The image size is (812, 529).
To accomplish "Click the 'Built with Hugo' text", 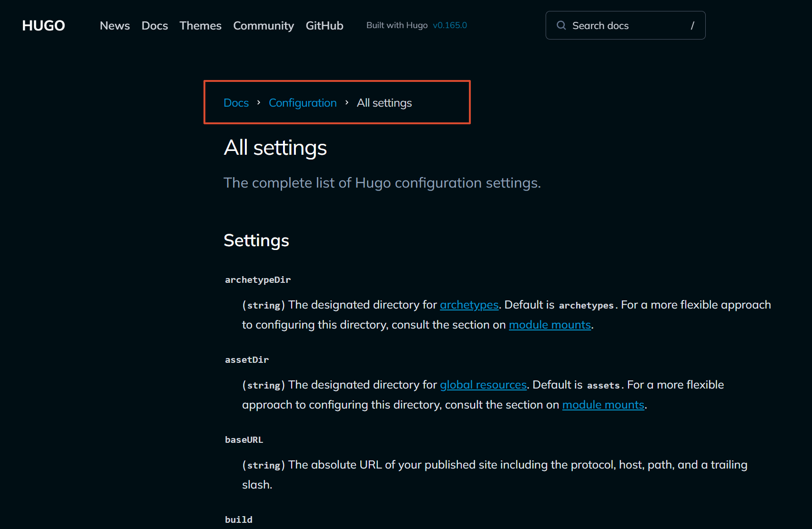I will pyautogui.click(x=397, y=25).
